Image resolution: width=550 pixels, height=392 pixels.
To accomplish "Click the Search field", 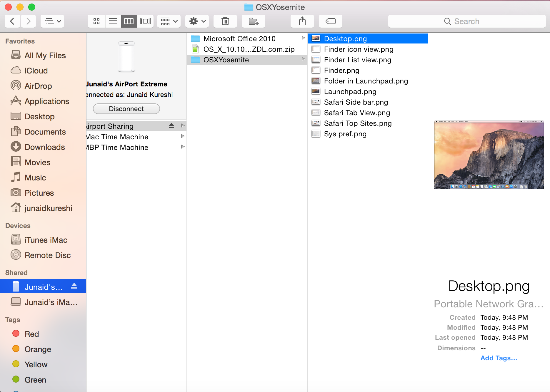I will tap(467, 21).
